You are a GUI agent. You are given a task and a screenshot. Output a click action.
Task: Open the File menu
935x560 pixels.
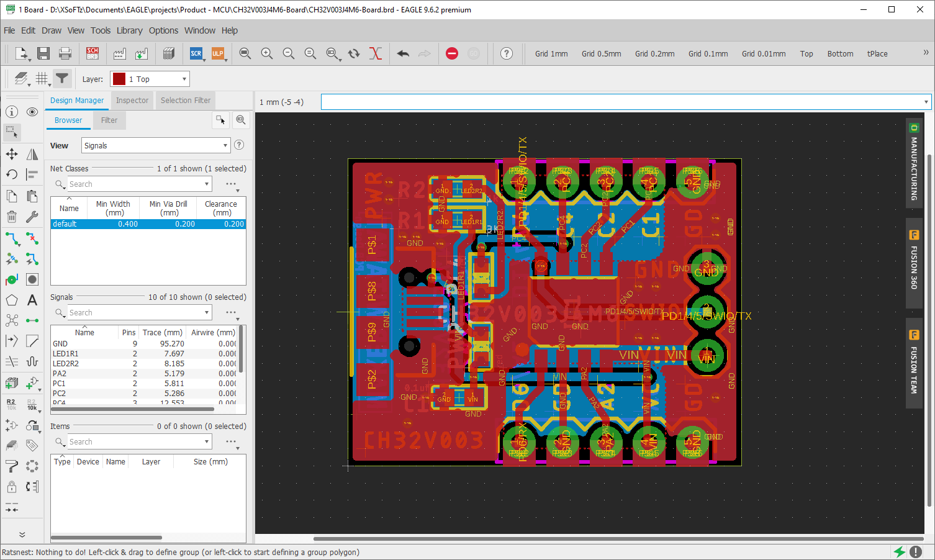(9, 30)
